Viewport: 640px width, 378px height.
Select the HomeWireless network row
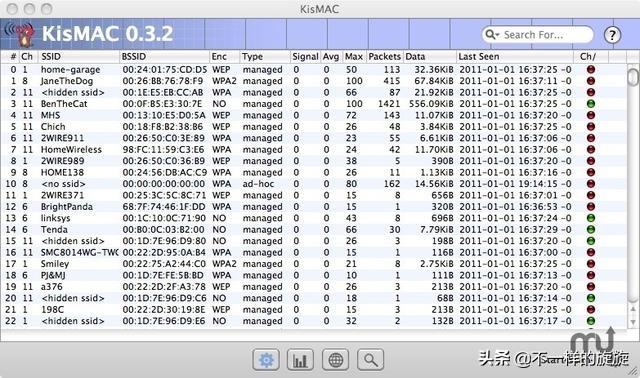tap(313, 149)
